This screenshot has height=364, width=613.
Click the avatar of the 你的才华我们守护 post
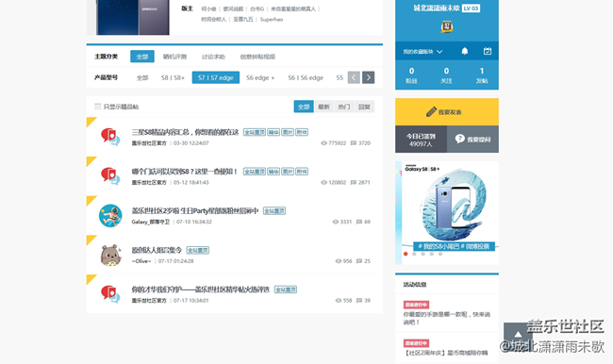coord(110,294)
